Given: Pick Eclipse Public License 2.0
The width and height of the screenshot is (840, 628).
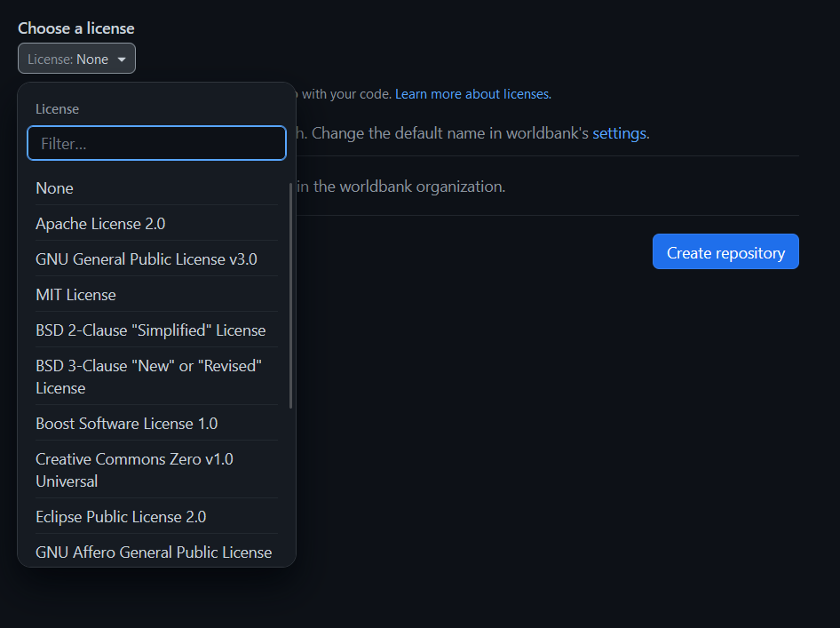Looking at the screenshot, I should [x=120, y=516].
